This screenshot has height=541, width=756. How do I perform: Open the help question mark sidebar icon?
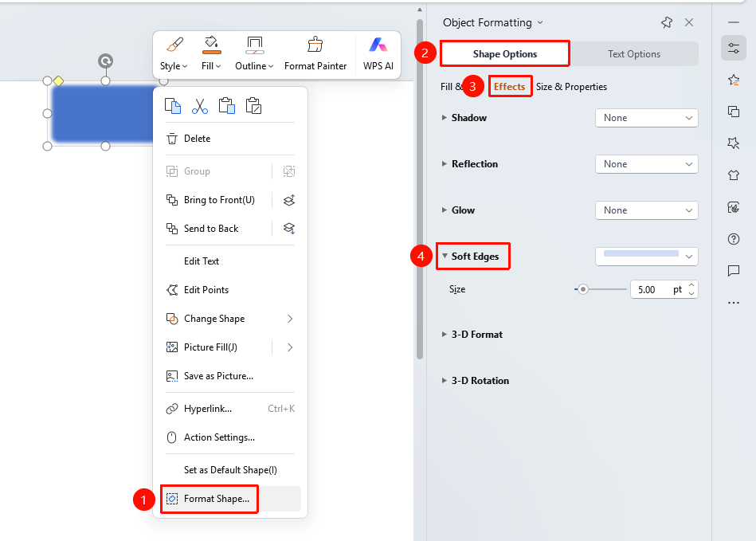(x=734, y=239)
